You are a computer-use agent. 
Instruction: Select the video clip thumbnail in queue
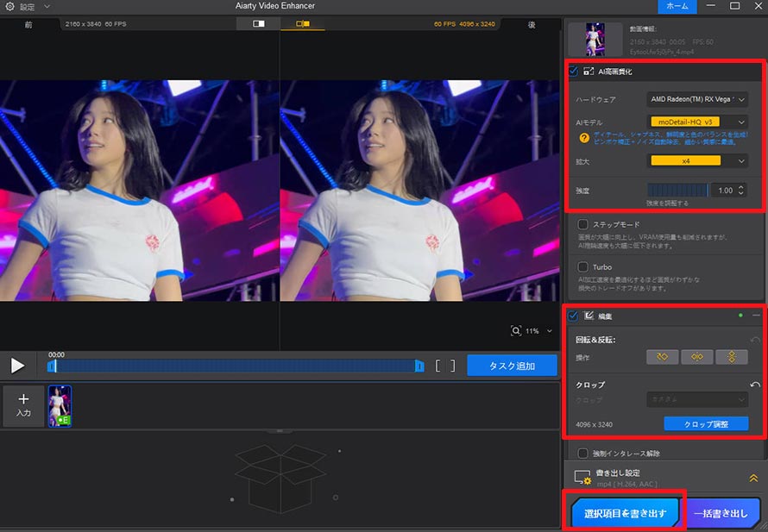tap(60, 406)
